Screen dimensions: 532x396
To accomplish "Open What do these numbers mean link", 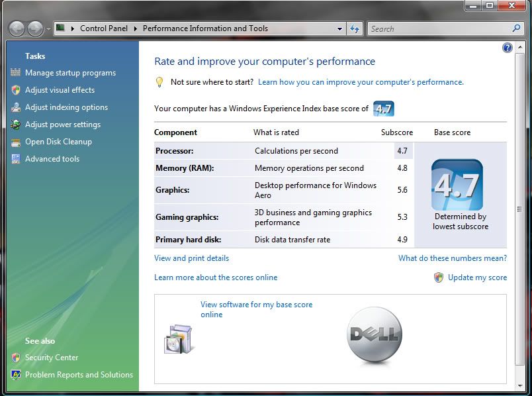I will (453, 258).
